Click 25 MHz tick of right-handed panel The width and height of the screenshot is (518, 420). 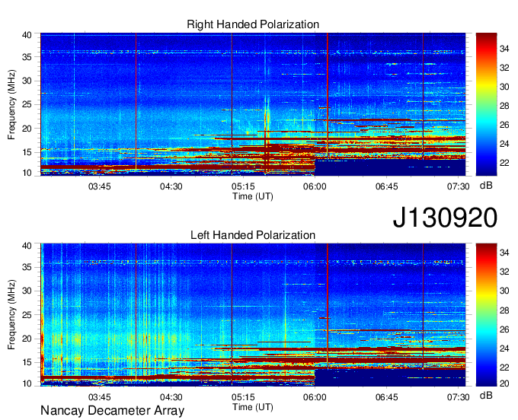coord(27,104)
